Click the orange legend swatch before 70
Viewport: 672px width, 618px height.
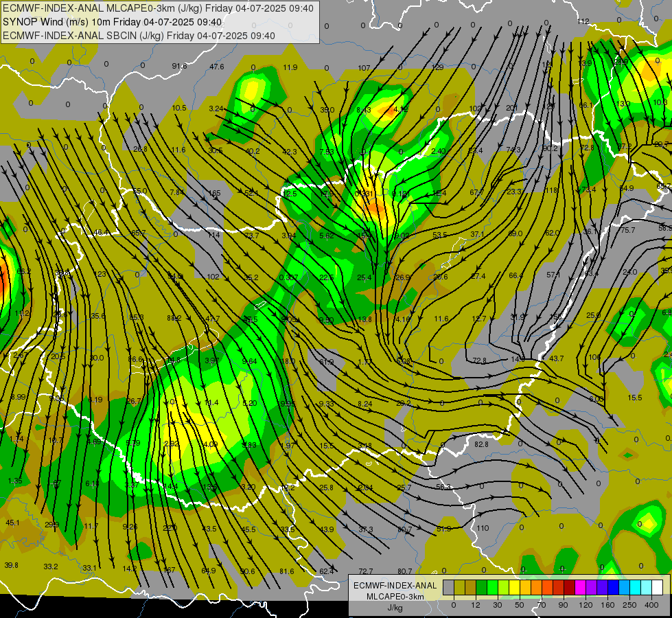(x=536, y=588)
